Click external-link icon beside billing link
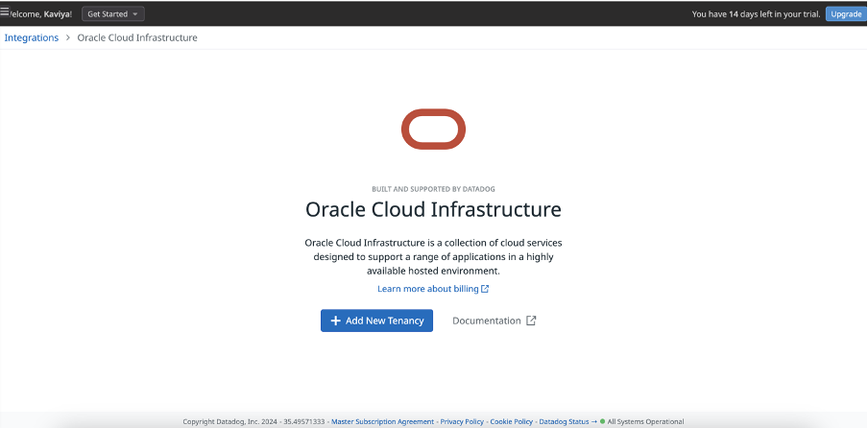Screen dimensions: 868x428 click(485, 289)
